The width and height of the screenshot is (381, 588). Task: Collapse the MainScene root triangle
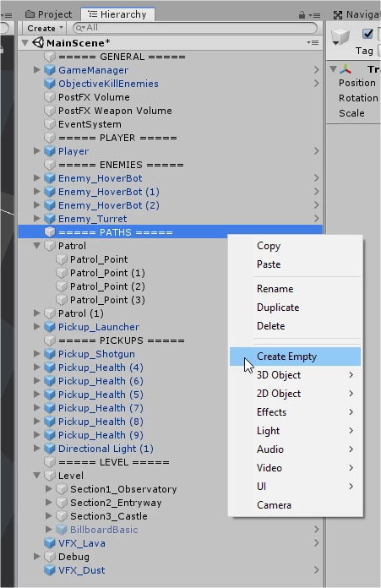25,43
